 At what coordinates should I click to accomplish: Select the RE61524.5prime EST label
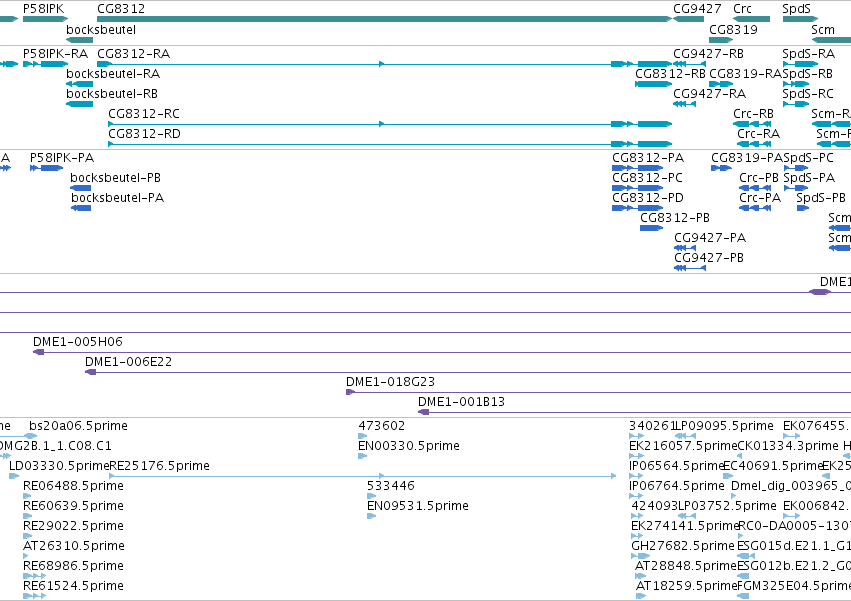(73, 586)
